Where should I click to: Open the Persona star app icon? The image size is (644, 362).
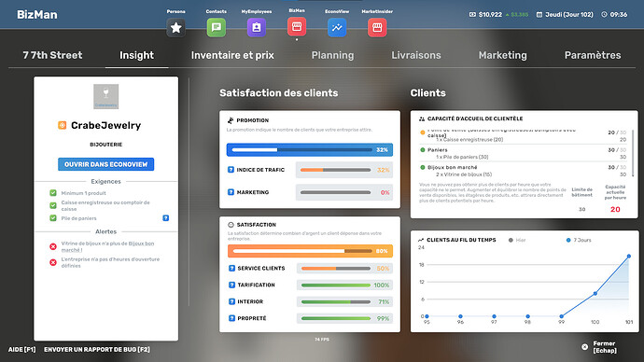(175, 27)
